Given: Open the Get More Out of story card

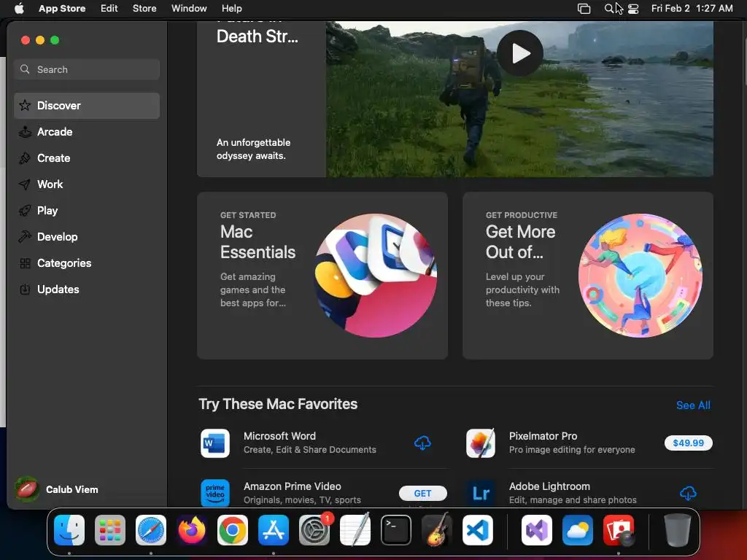Looking at the screenshot, I should (x=588, y=275).
